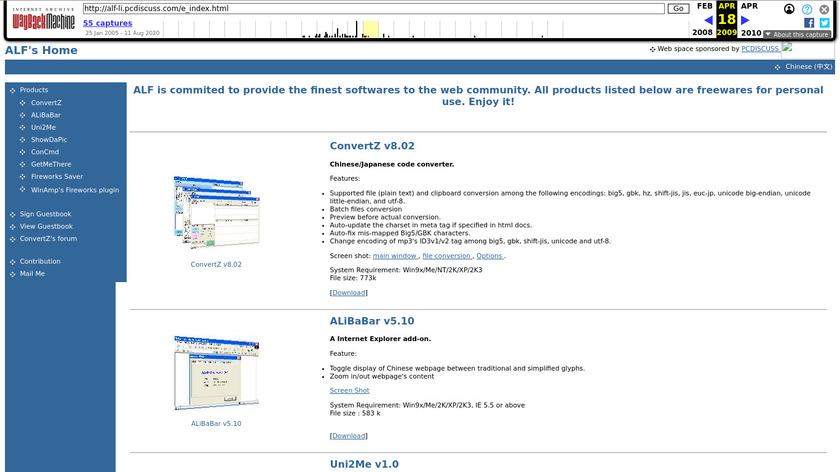Open Uni2Me in the sidebar menu
This screenshot has height=472, width=840.
pos(43,128)
